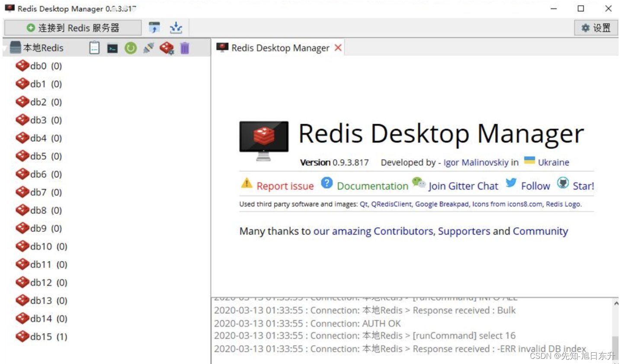Open the QRedisClient link
The width and height of the screenshot is (622, 364).
[x=391, y=204]
